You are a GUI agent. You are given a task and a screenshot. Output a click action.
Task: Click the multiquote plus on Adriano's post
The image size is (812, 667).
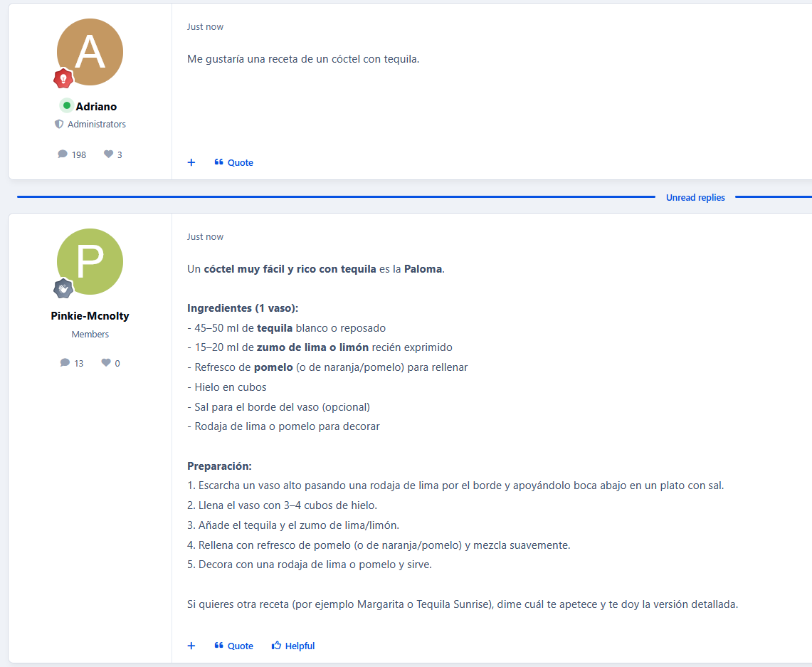coord(191,163)
